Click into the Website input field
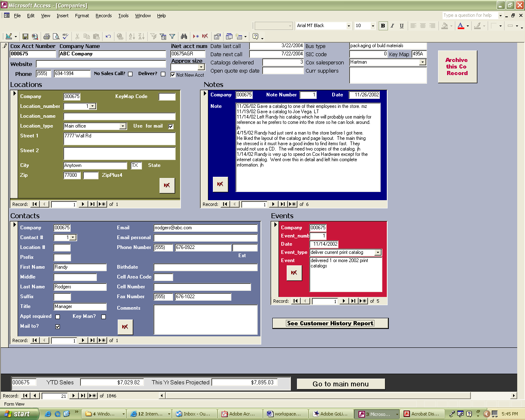 tap(101, 64)
